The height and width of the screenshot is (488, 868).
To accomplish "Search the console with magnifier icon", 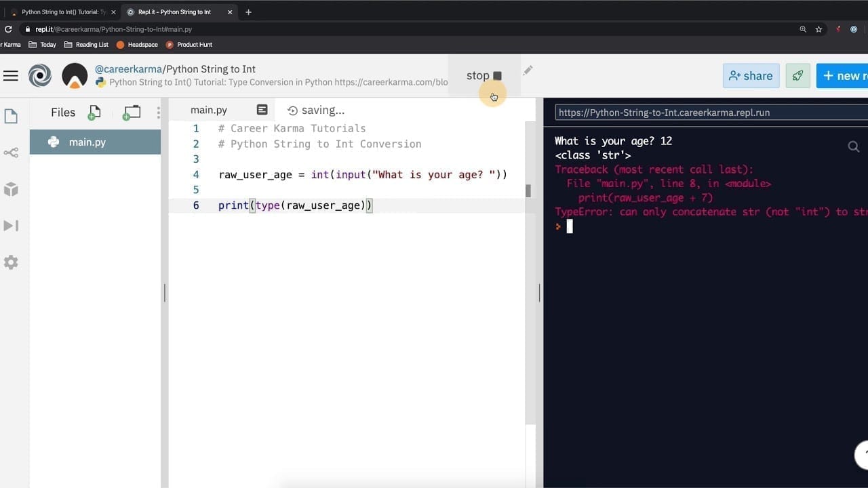I will 853,146.
